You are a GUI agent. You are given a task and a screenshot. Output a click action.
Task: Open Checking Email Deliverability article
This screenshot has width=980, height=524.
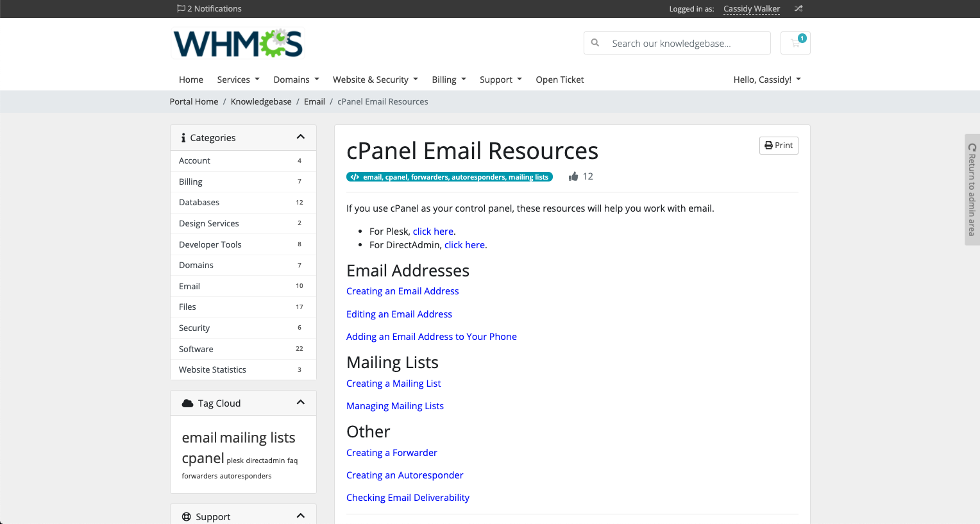click(408, 498)
